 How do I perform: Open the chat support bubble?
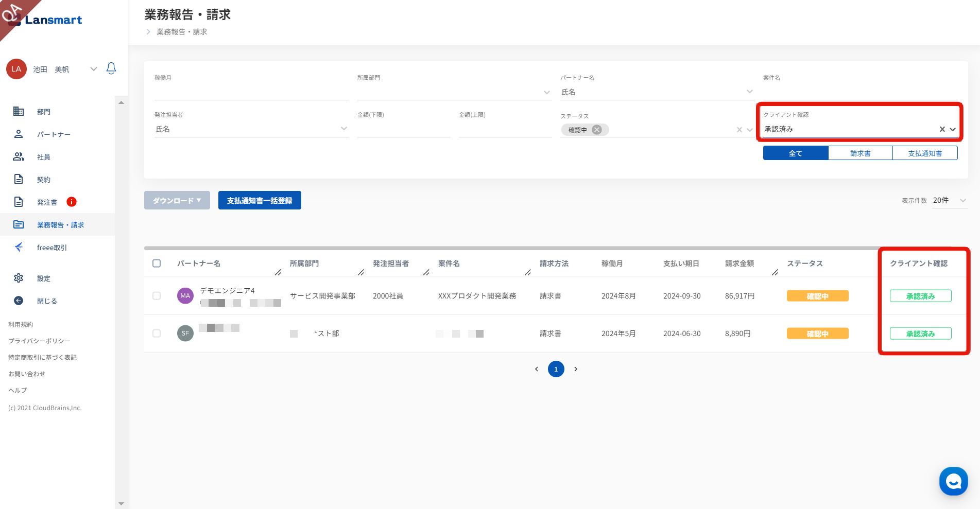pyautogui.click(x=954, y=481)
